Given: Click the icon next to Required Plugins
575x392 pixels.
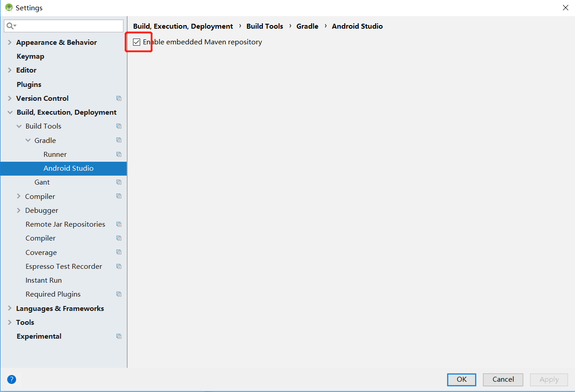Looking at the screenshot, I should click(x=119, y=294).
